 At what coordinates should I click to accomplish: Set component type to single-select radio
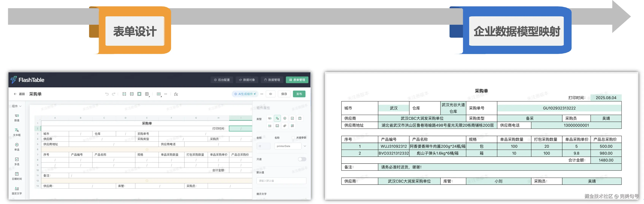tap(285, 118)
